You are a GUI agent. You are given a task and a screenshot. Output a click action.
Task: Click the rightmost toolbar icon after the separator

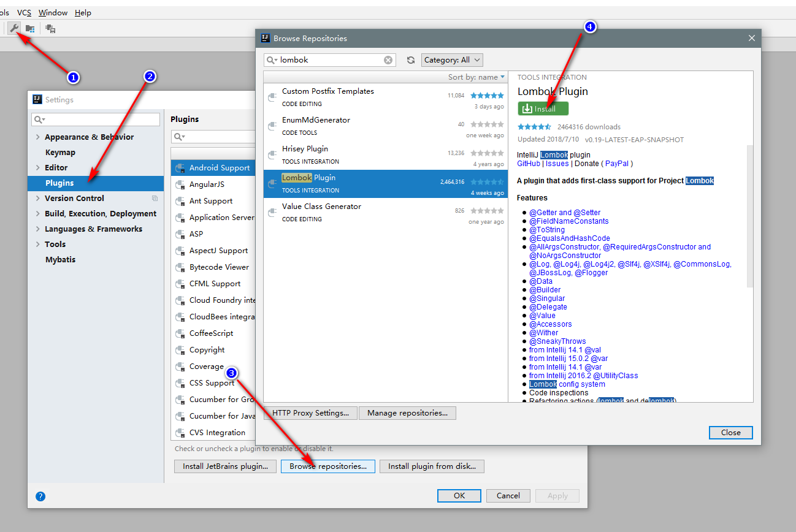(50, 28)
